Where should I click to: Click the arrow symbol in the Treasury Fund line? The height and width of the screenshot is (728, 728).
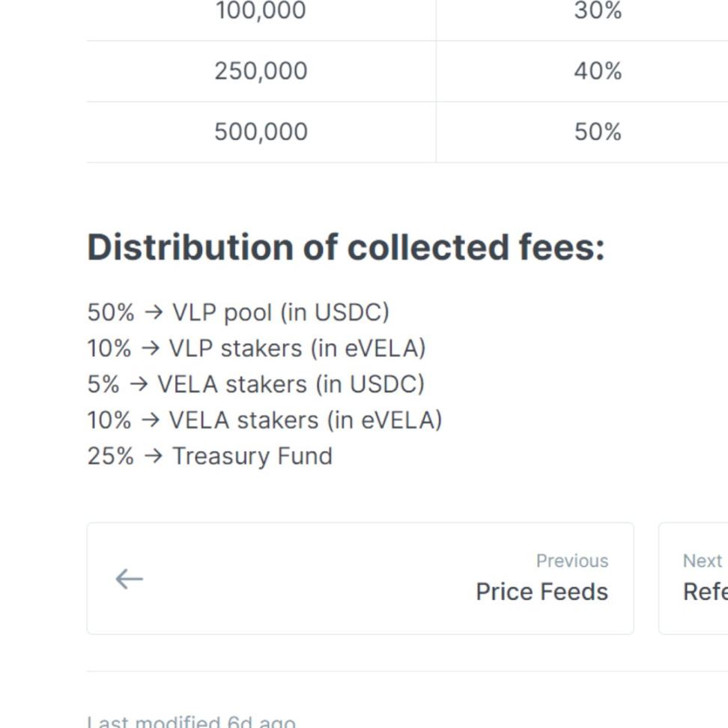pyautogui.click(x=153, y=456)
